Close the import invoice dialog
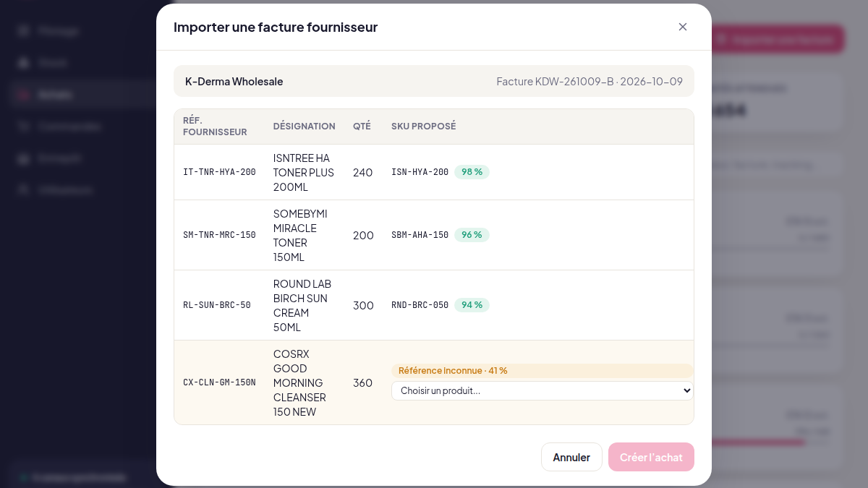The width and height of the screenshot is (868, 488). (682, 27)
